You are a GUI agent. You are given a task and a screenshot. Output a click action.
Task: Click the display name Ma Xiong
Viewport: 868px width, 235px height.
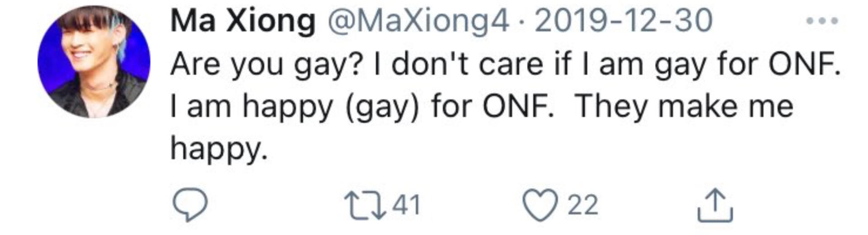click(242, 21)
